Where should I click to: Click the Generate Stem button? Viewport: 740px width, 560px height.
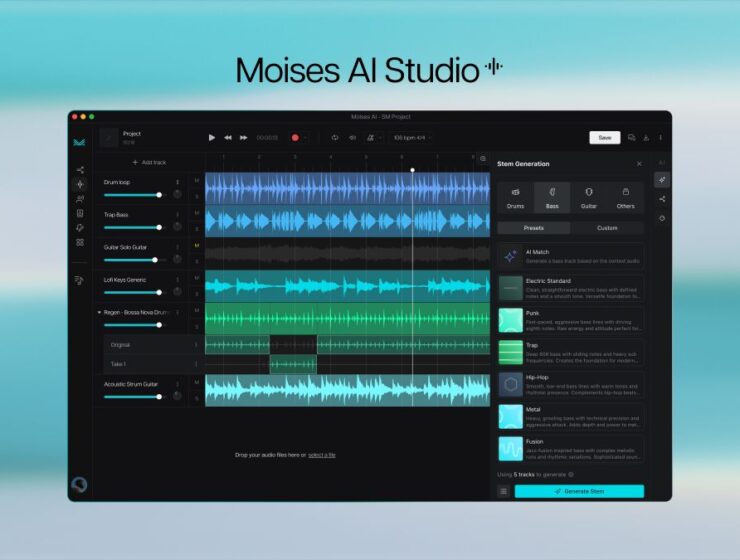click(579, 491)
